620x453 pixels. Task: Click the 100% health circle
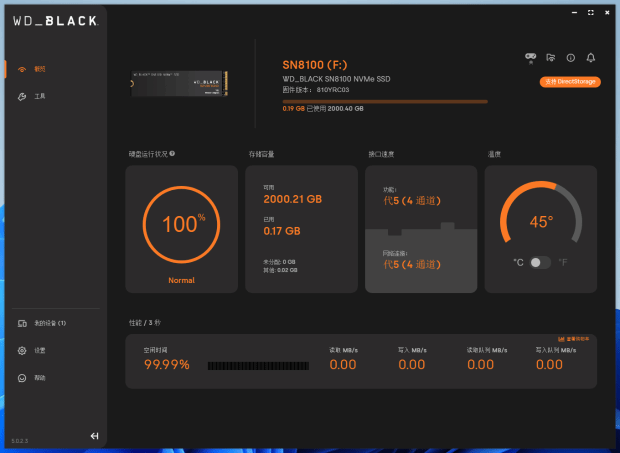(x=181, y=225)
